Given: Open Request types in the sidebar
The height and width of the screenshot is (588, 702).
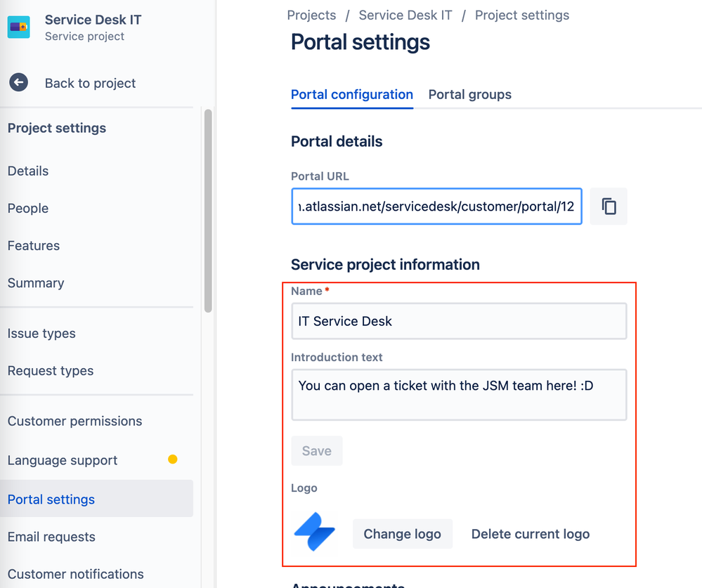Looking at the screenshot, I should pyautogui.click(x=51, y=371).
